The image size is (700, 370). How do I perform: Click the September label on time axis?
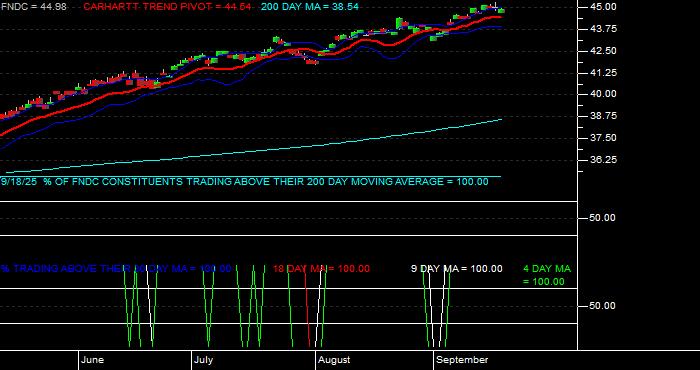pyautogui.click(x=462, y=360)
